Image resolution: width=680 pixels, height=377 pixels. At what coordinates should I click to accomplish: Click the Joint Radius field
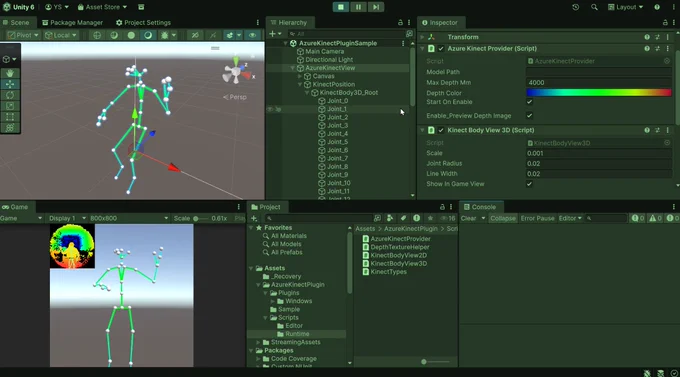pyautogui.click(x=599, y=164)
